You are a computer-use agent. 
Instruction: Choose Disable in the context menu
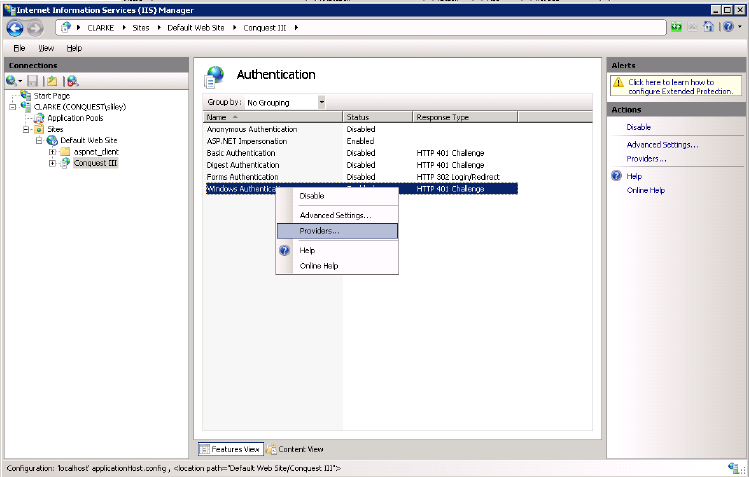[x=337, y=196]
